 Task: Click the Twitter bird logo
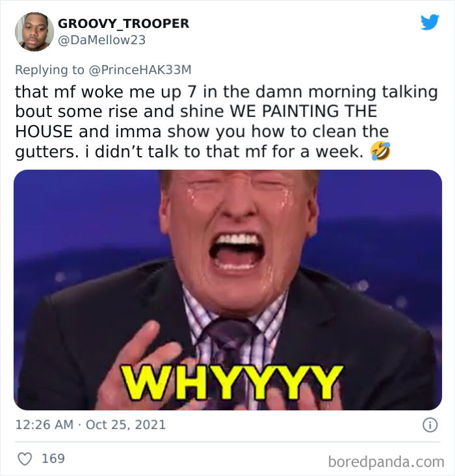(430, 22)
